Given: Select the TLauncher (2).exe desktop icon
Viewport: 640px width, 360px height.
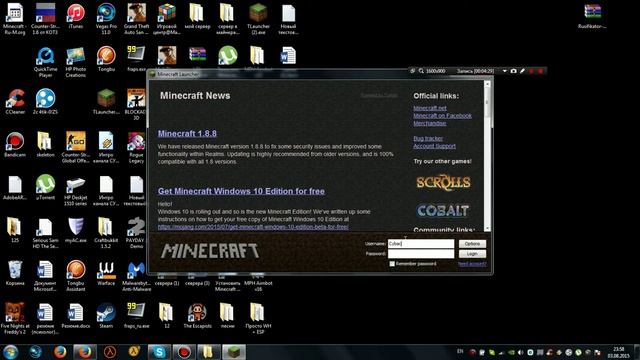Looking at the screenshot, I should click(258, 18).
